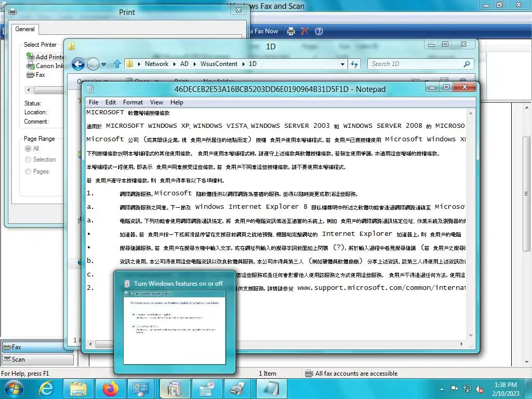Select Fax printer in Print dialog
532x399 pixels.
pos(36,75)
